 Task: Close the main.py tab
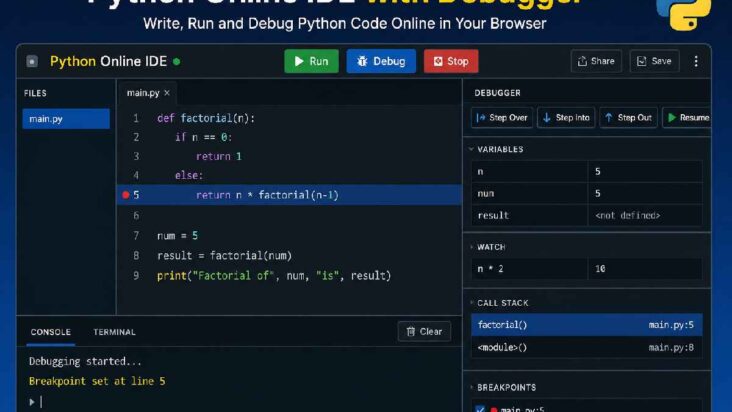click(x=167, y=93)
